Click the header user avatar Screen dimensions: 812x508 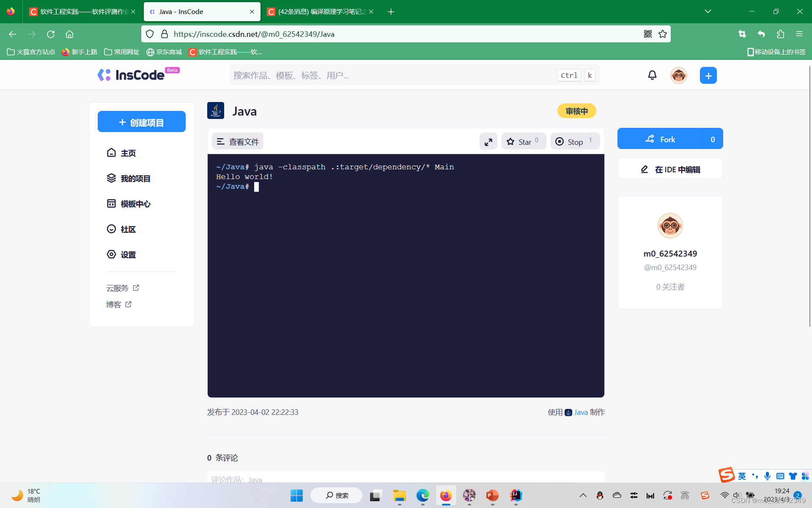(x=678, y=75)
